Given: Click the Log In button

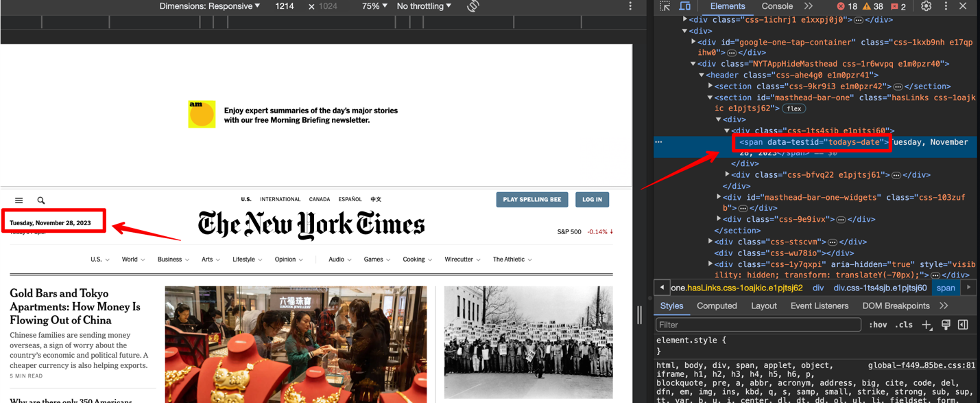Looking at the screenshot, I should (592, 200).
